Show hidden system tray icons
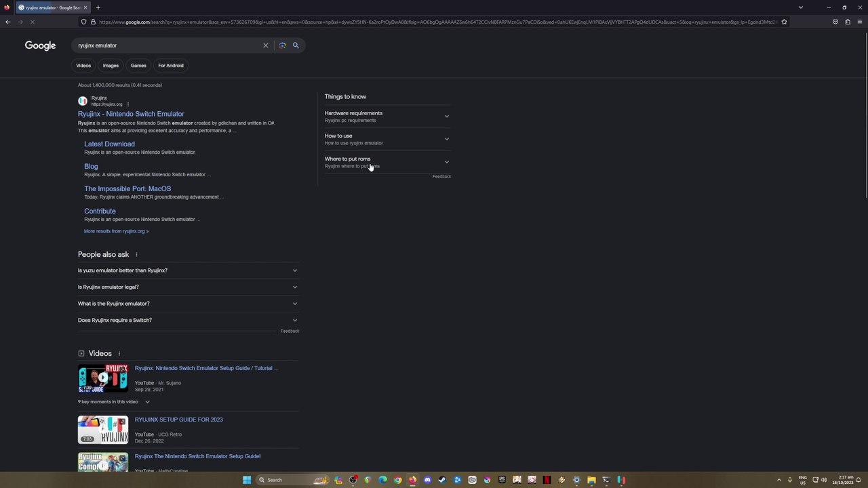 [x=778, y=480]
